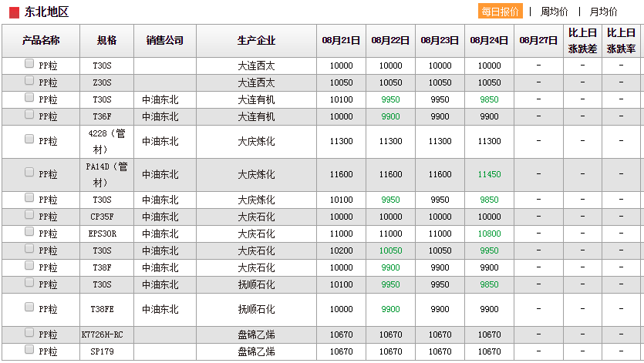
Task: Click spec cell CP35F
Action: click(103, 217)
